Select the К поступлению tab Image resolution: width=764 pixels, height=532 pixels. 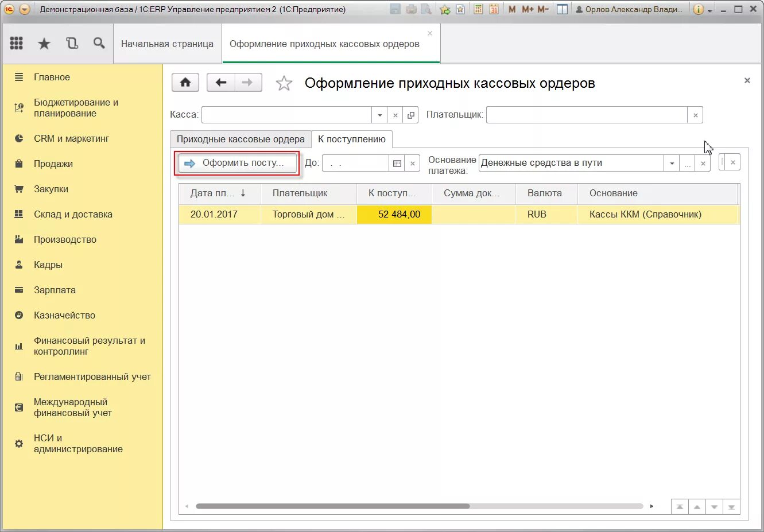pos(352,139)
